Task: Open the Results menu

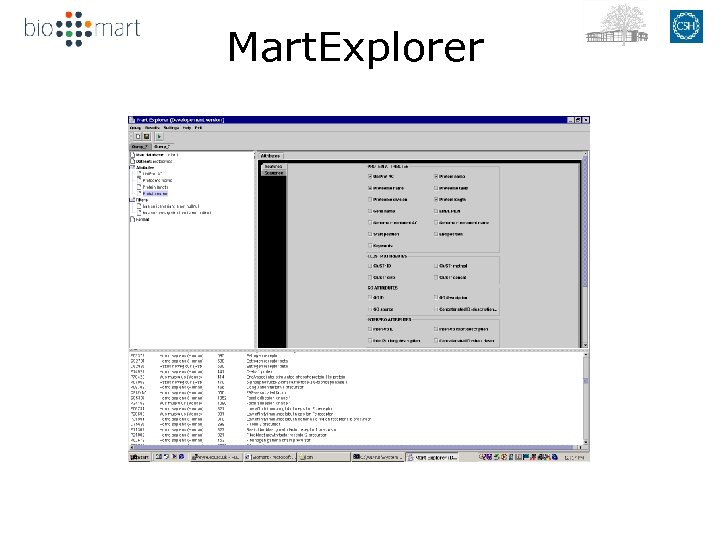Action: click(x=152, y=128)
